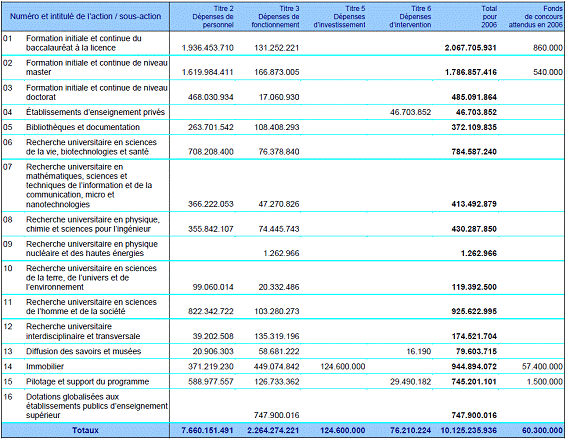This screenshot has width=566, height=439.
Task: Click the fonds de concours value 1.500.000
Action: coord(545,382)
